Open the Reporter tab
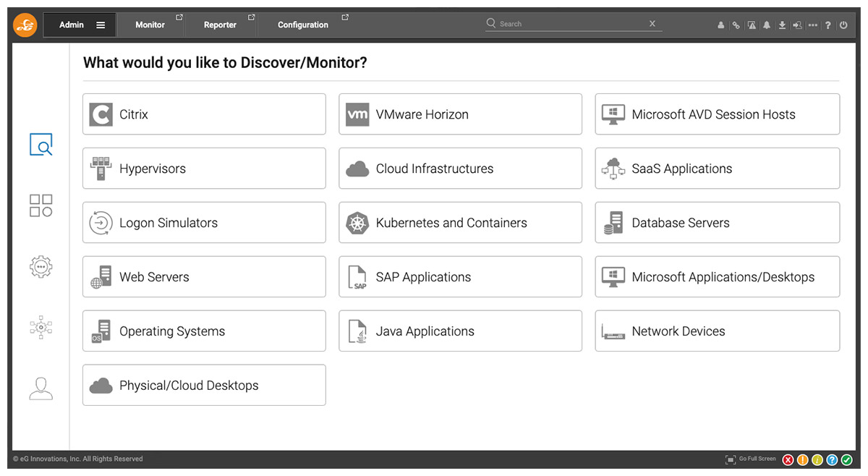868x476 pixels. 221,25
